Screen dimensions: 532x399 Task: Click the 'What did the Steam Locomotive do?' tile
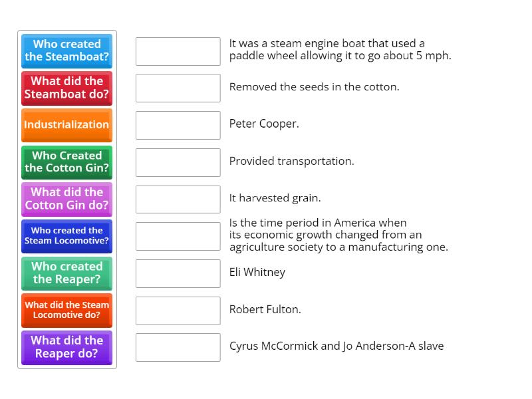(x=66, y=310)
